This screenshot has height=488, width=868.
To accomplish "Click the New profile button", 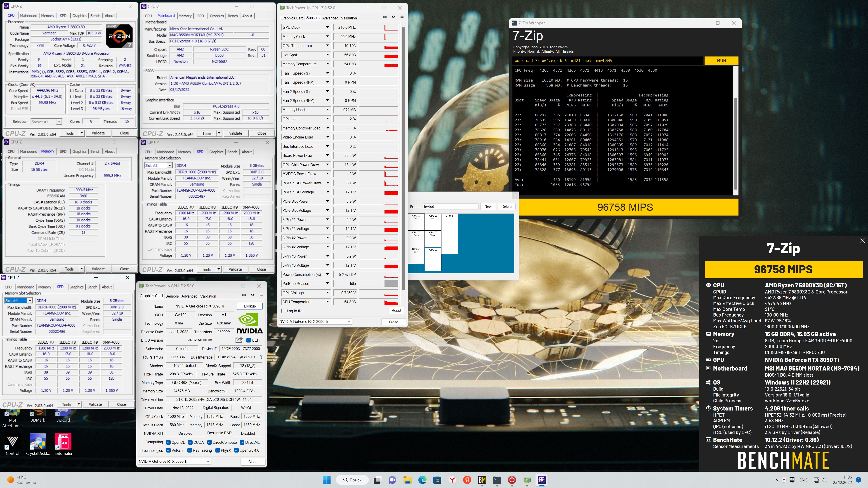I will click(488, 206).
